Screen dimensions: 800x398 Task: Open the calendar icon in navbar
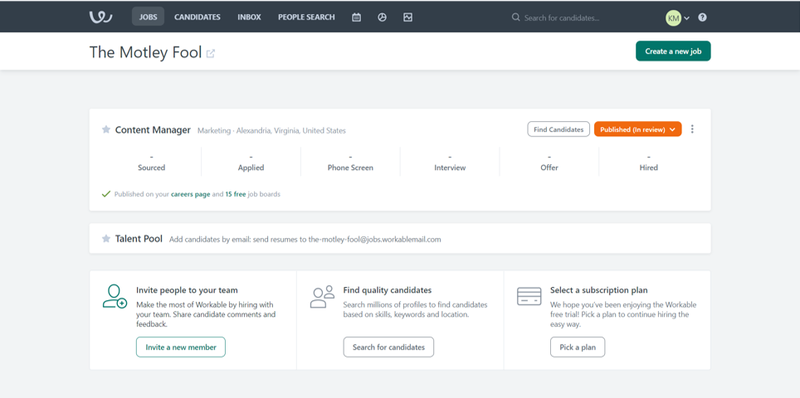tap(357, 17)
